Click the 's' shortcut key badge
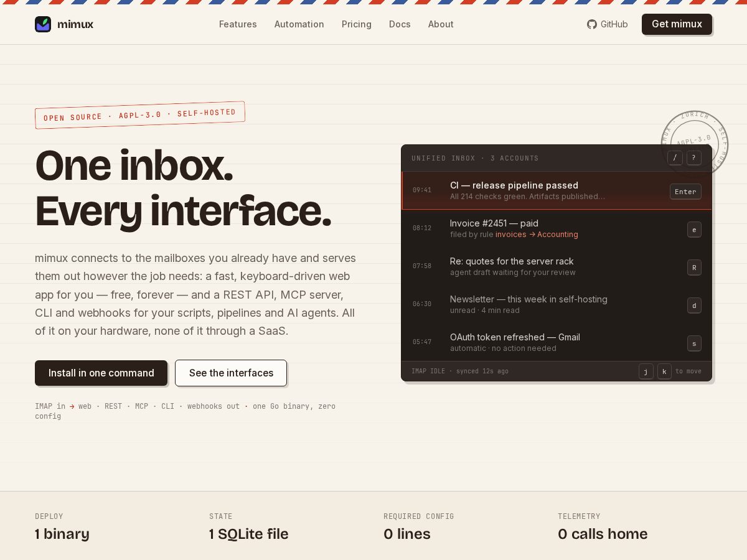 coord(694,343)
